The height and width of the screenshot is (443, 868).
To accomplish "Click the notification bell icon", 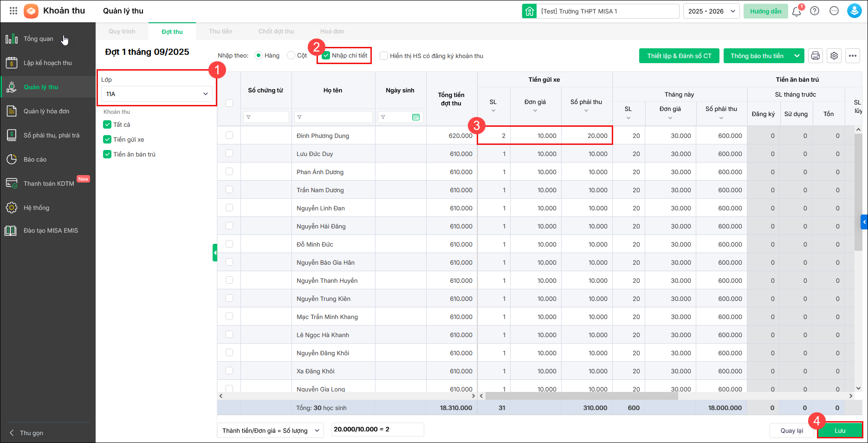I will click(x=797, y=12).
